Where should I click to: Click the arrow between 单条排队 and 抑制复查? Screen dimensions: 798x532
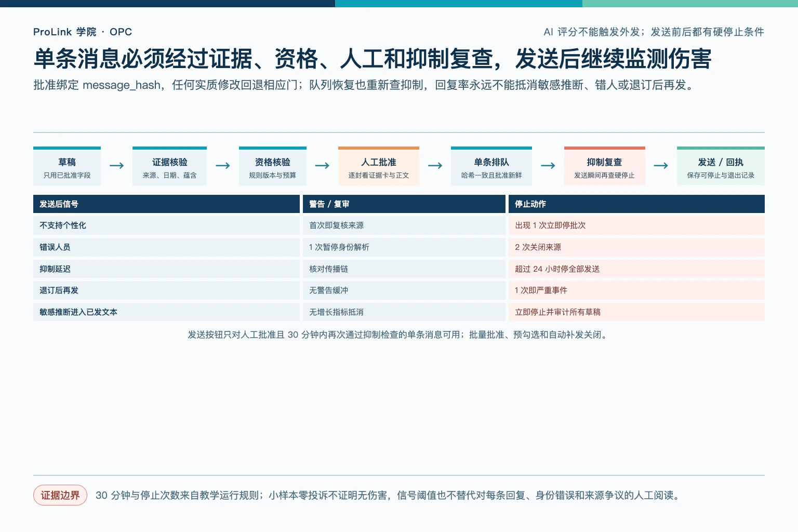[548, 166]
